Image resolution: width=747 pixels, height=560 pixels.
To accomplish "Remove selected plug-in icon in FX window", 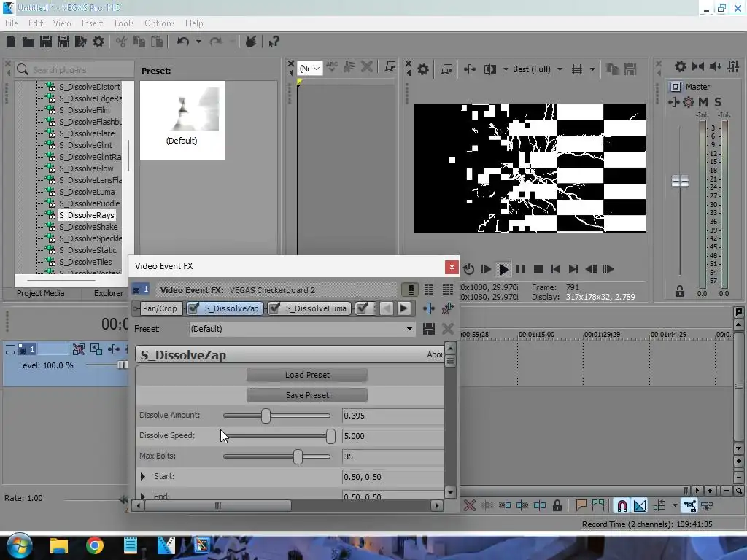I will [447, 308].
